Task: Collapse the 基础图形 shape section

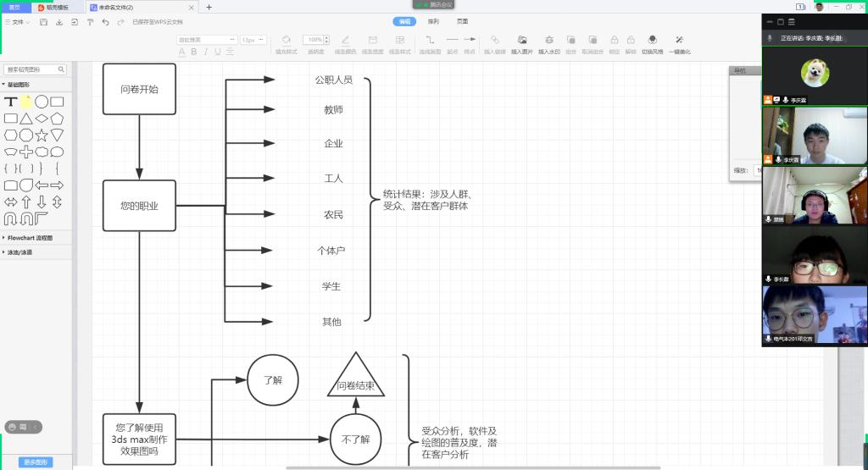Action: coord(18,85)
